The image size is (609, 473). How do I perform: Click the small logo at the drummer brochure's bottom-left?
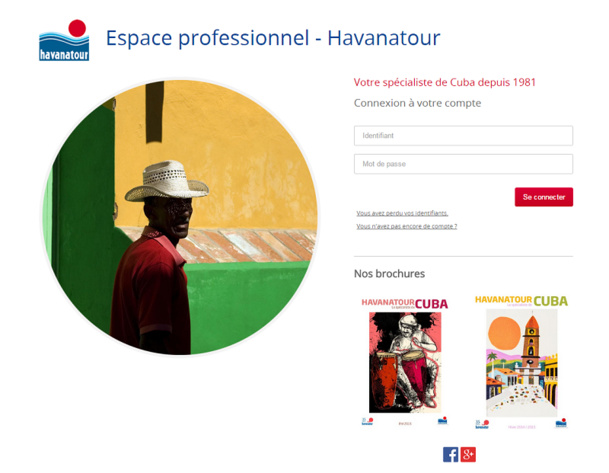[367, 421]
